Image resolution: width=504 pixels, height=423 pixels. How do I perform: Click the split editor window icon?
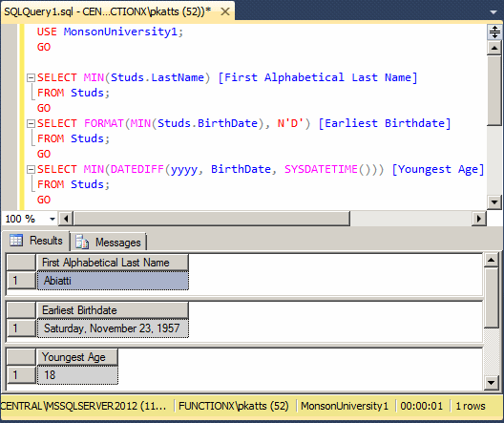[494, 32]
